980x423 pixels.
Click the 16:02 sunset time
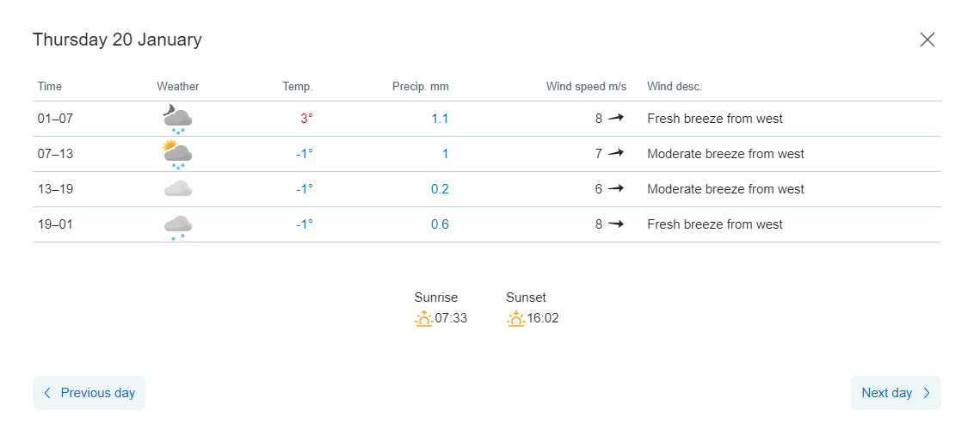pyautogui.click(x=543, y=319)
